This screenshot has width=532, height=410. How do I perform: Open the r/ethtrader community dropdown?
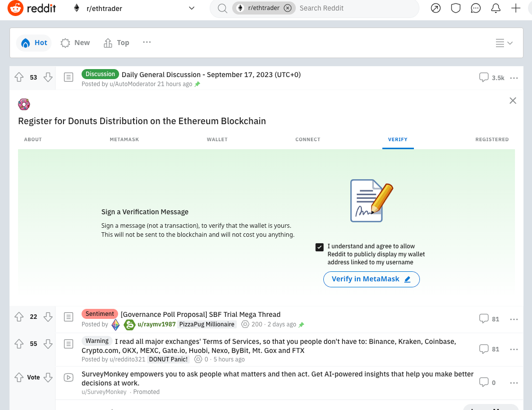coord(134,8)
